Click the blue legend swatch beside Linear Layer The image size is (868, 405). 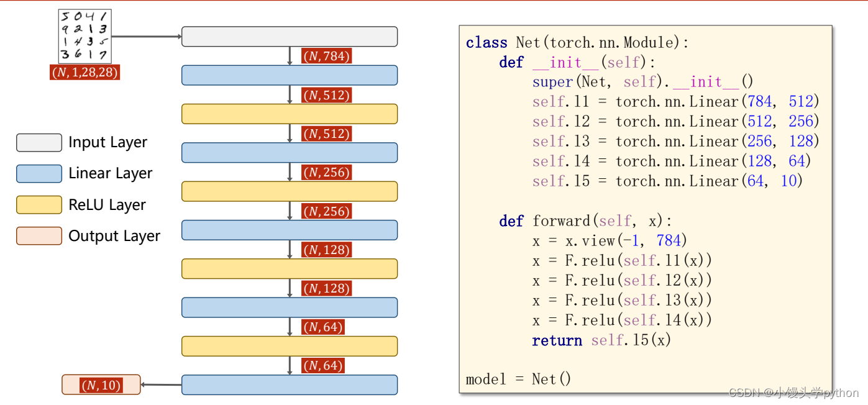point(39,174)
